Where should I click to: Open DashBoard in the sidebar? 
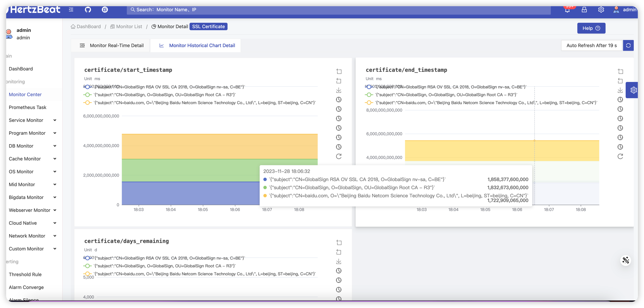coord(21,69)
